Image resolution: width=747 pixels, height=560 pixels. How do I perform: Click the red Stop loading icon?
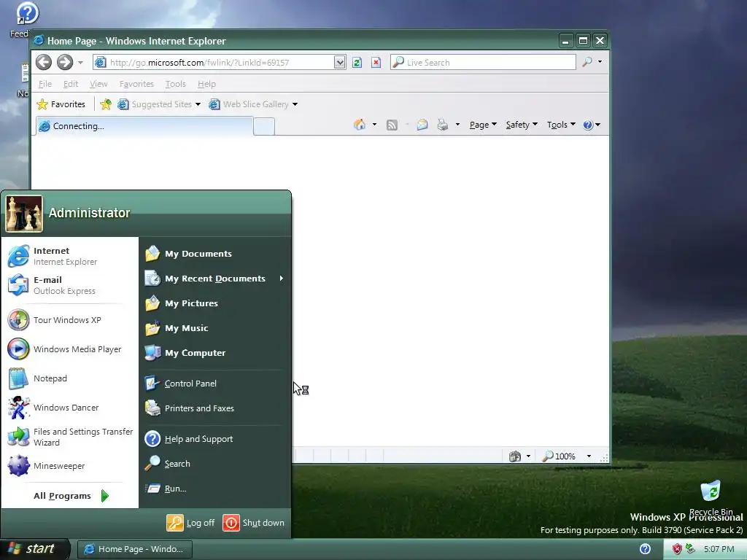(x=376, y=63)
